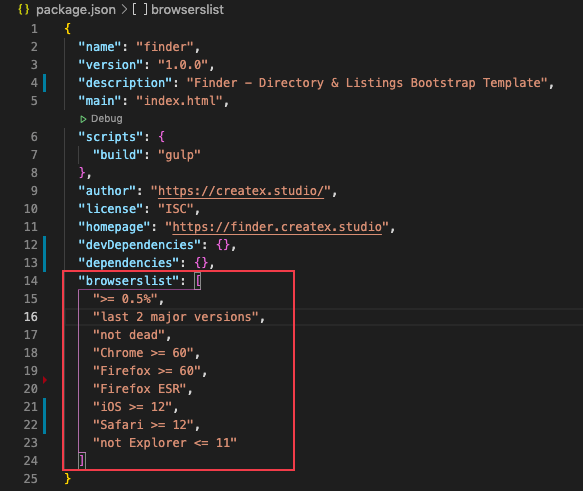
Task: Click the package.json curly braces file icon
Action: [x=24, y=9]
